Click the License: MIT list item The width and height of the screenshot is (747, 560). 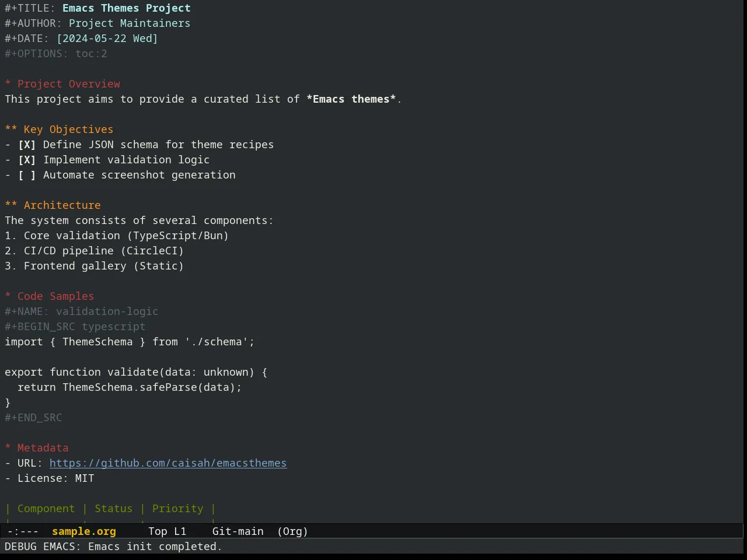coord(50,478)
